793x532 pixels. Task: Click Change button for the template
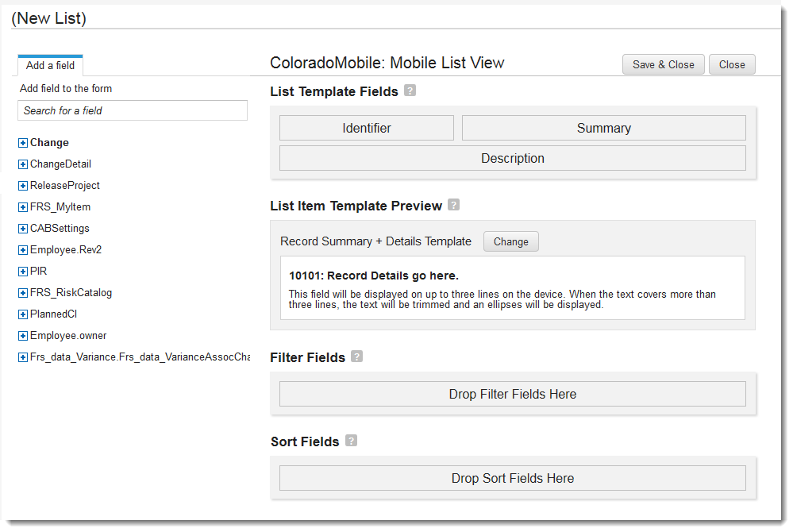tap(510, 241)
